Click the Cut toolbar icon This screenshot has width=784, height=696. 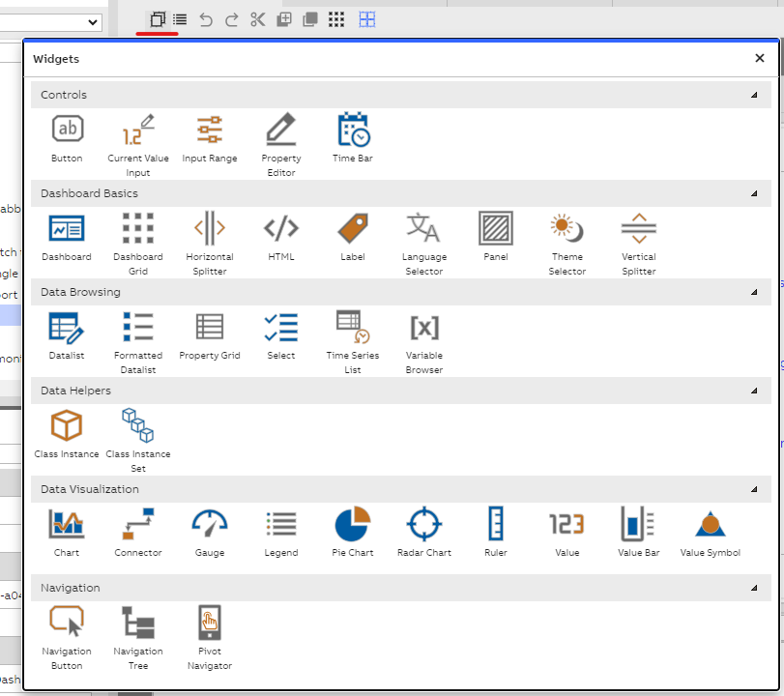pyautogui.click(x=257, y=18)
